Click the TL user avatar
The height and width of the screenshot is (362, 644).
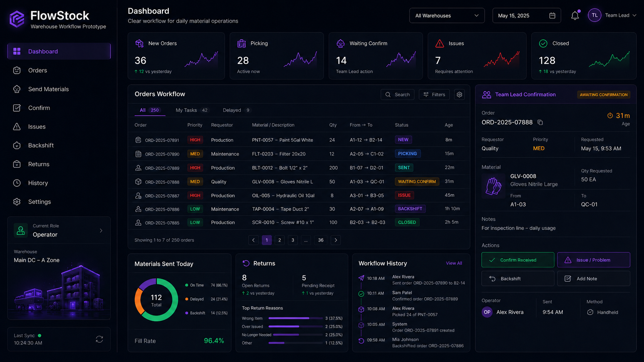click(x=594, y=15)
